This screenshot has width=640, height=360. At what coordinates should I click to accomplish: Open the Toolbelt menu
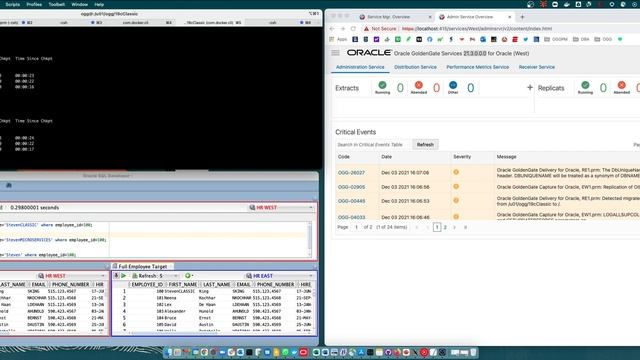57,4
